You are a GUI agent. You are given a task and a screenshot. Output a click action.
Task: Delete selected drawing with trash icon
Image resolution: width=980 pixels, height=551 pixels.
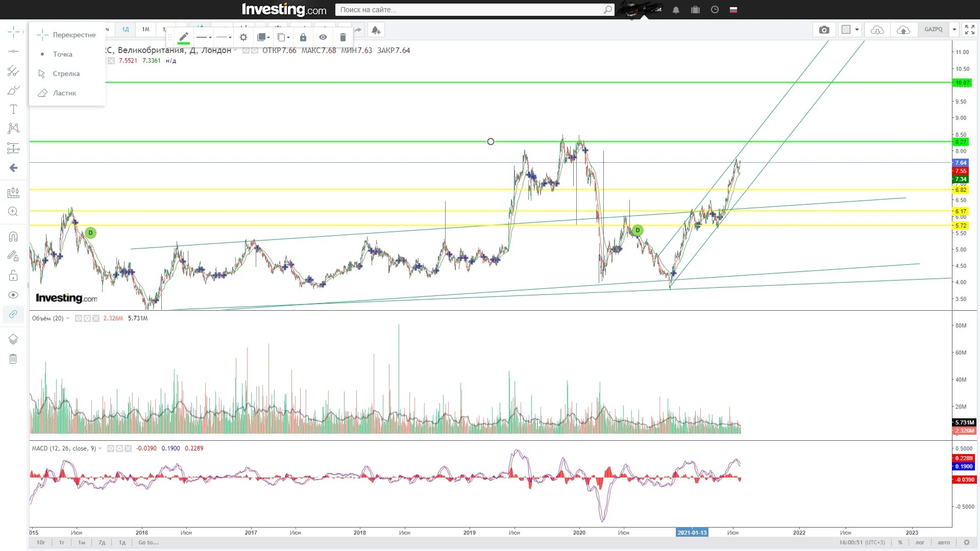point(343,37)
